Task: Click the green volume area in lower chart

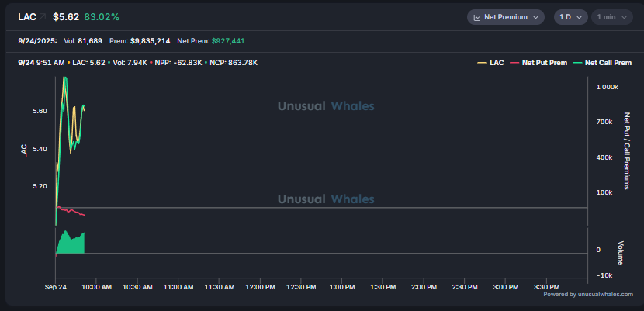Action: coord(71,244)
